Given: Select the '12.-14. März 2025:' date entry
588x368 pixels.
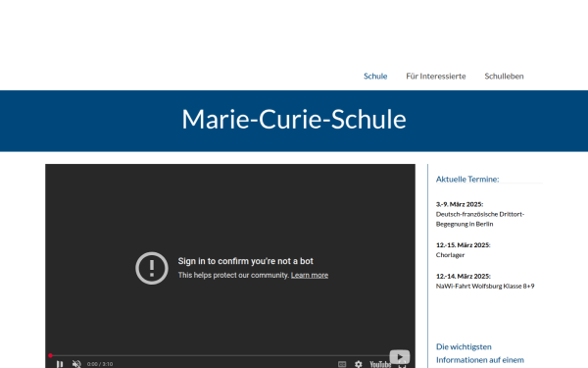Looking at the screenshot, I should [464, 276].
